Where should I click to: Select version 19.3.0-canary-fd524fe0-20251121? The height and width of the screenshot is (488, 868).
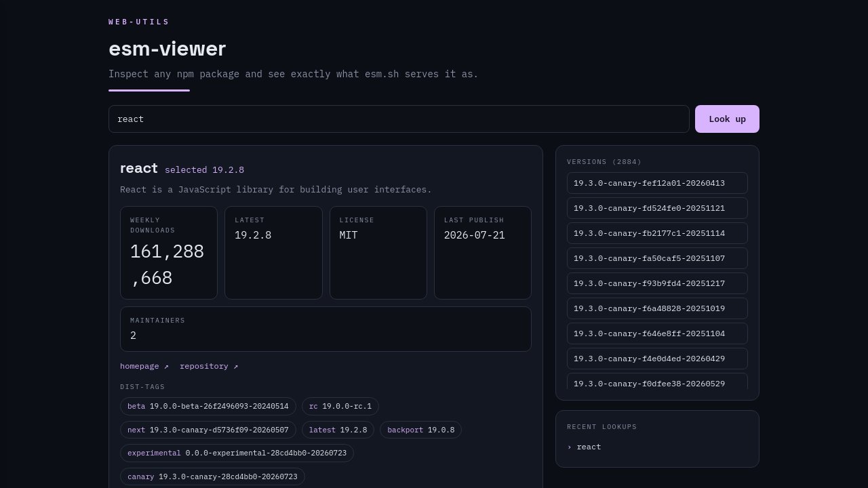click(x=657, y=208)
